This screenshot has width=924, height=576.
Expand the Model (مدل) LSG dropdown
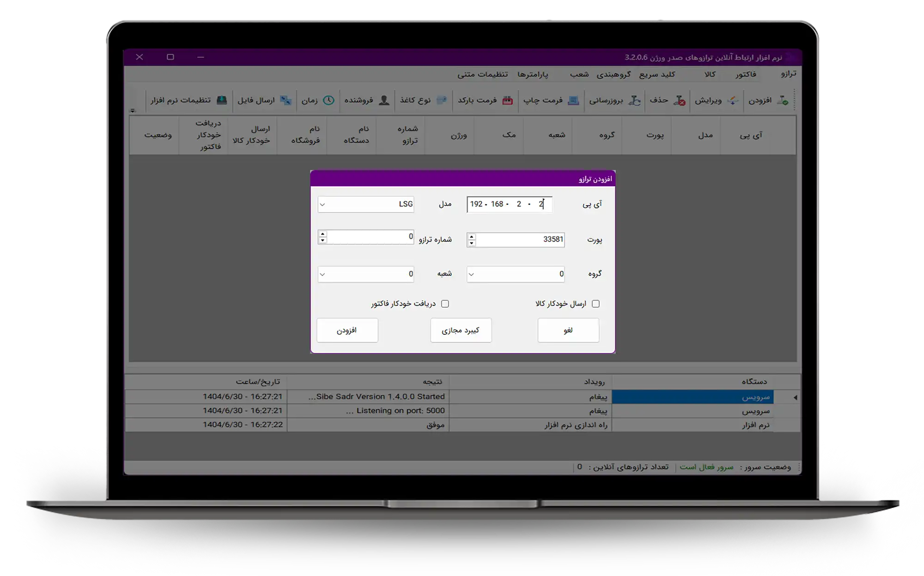point(322,204)
